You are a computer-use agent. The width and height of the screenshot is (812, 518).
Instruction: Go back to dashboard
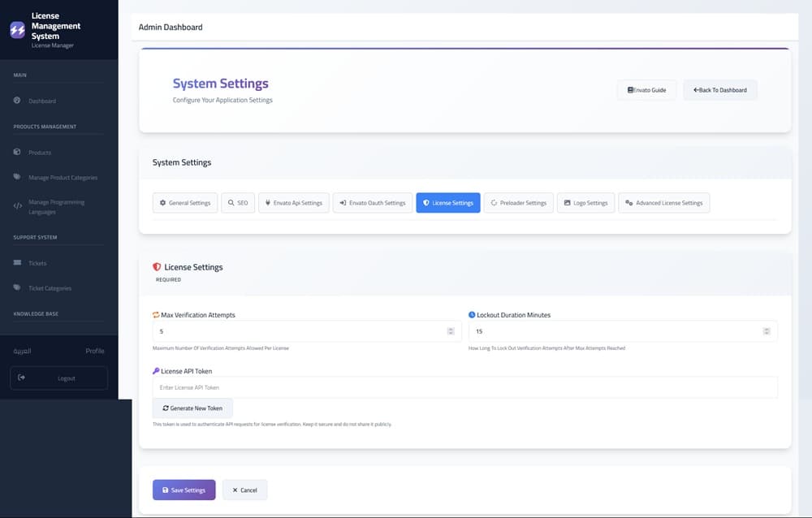[x=719, y=90]
